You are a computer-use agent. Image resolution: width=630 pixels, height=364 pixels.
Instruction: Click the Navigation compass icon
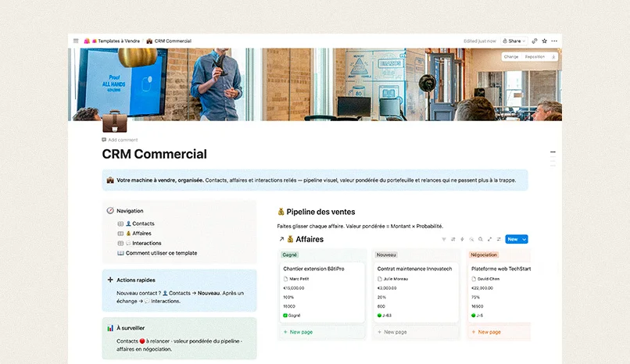click(x=110, y=211)
